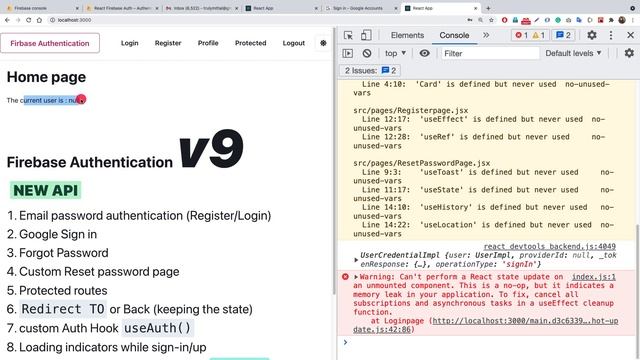The height and width of the screenshot is (360, 640).
Task: Go back with the browser back arrow
Action: 7,20
